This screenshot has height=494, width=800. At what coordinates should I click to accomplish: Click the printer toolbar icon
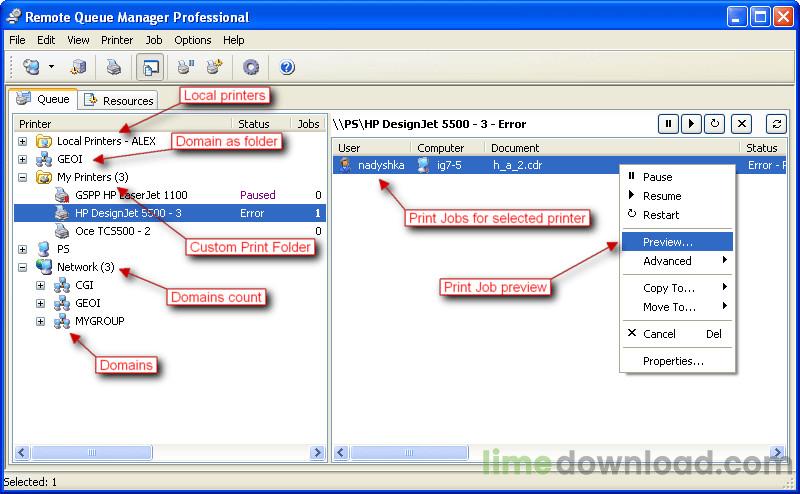114,67
